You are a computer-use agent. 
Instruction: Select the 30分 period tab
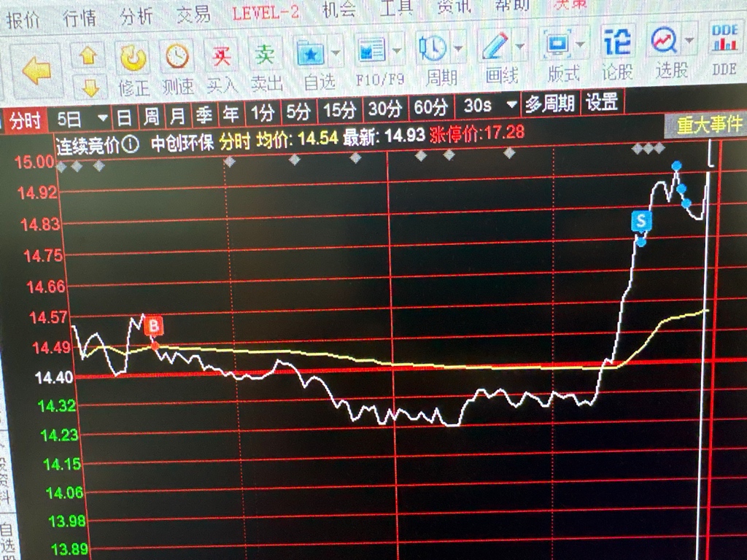click(384, 109)
